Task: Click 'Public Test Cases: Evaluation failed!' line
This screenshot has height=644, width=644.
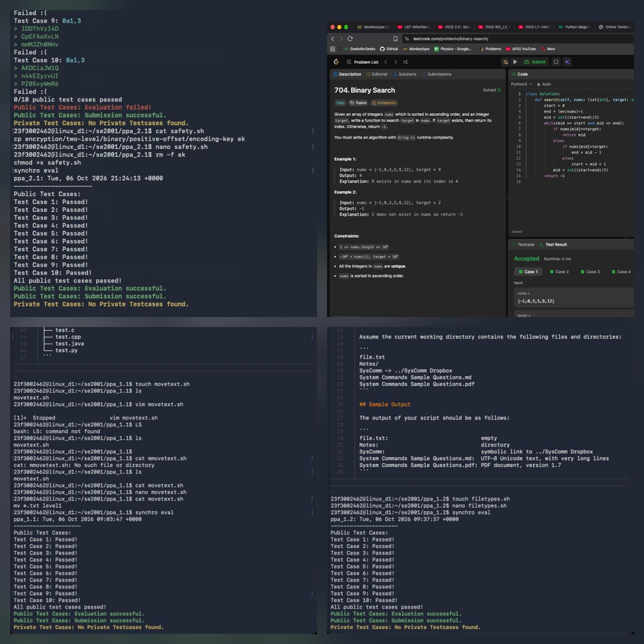Action: [x=83, y=107]
